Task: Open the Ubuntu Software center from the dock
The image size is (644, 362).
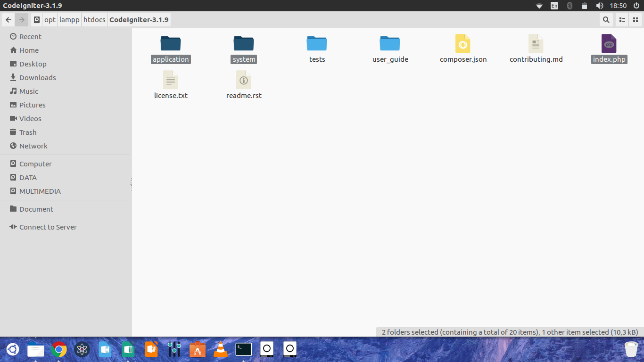Action: pos(197,349)
